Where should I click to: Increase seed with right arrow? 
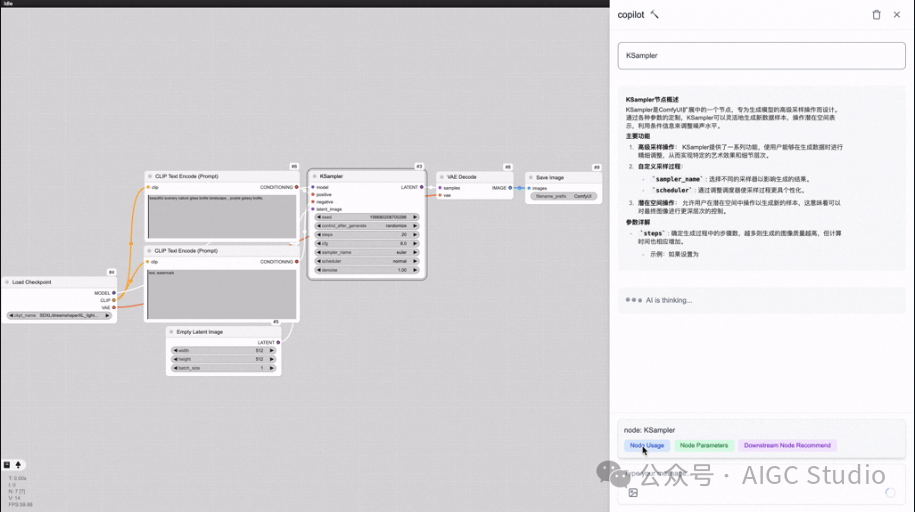415,217
